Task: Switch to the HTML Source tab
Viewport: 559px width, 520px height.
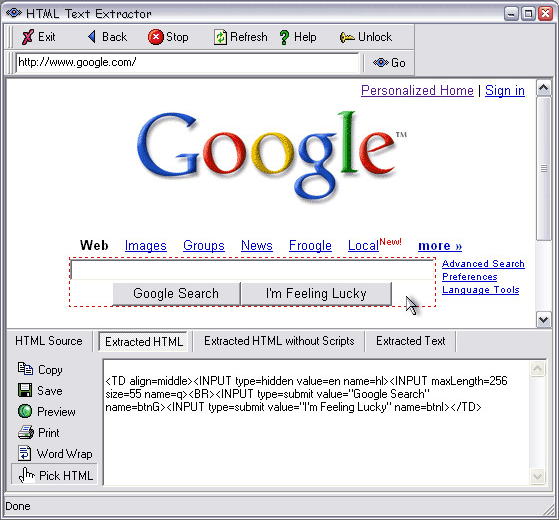Action: [49, 341]
